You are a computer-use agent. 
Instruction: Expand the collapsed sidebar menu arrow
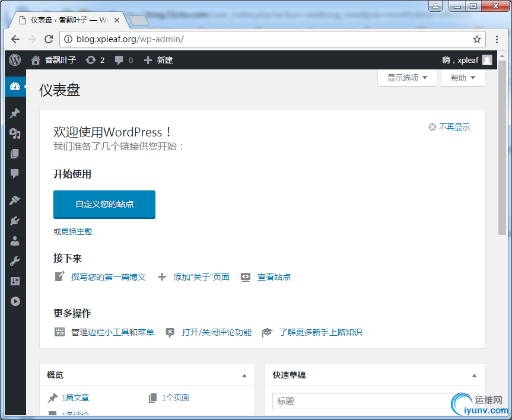[15, 301]
